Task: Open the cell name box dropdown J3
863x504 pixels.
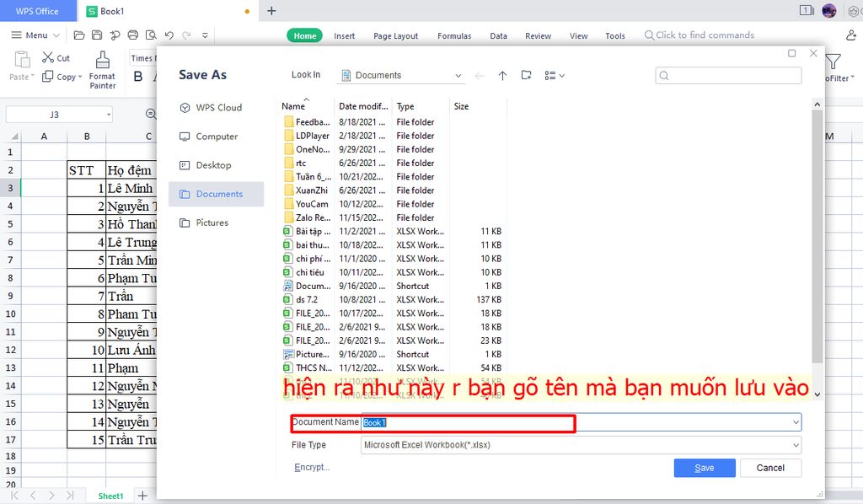Action: tap(109, 115)
